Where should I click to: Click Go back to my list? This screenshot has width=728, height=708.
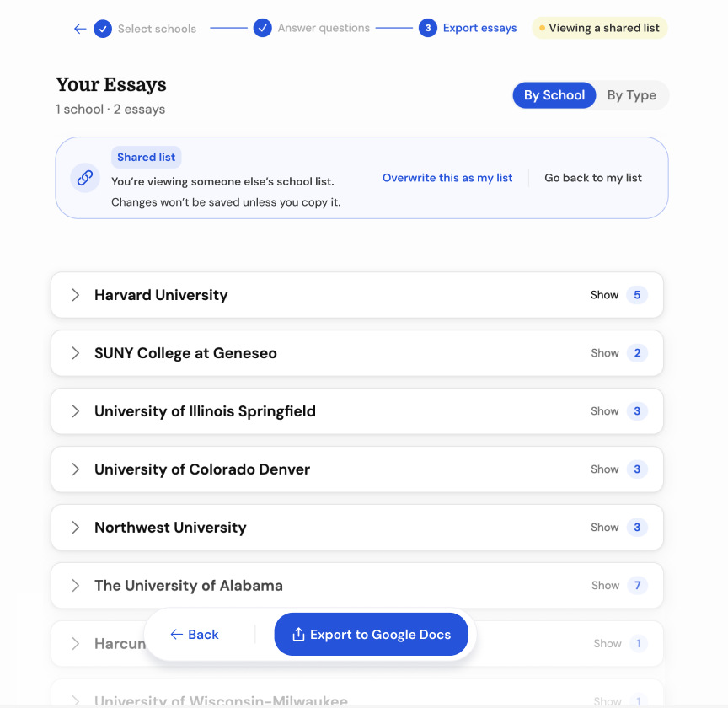click(x=593, y=178)
